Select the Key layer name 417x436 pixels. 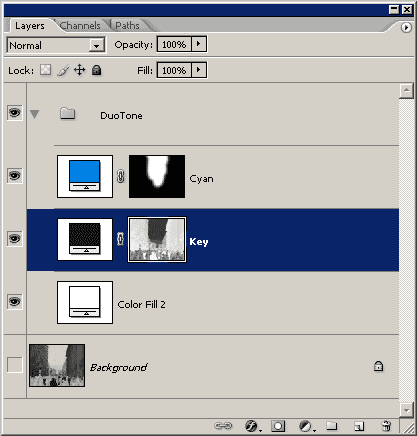(199, 242)
